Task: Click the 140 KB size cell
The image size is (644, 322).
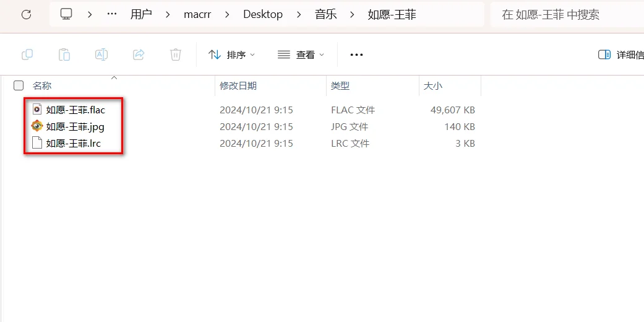Action: pos(460,127)
